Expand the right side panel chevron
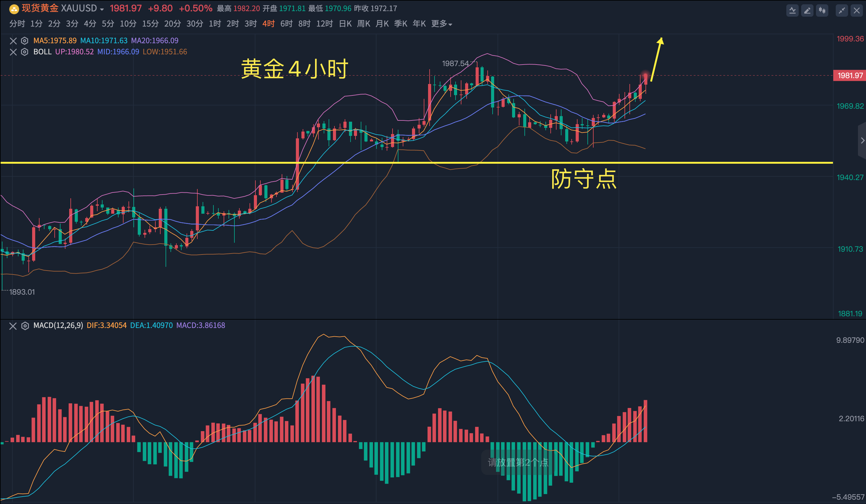866x504 pixels. click(x=862, y=141)
